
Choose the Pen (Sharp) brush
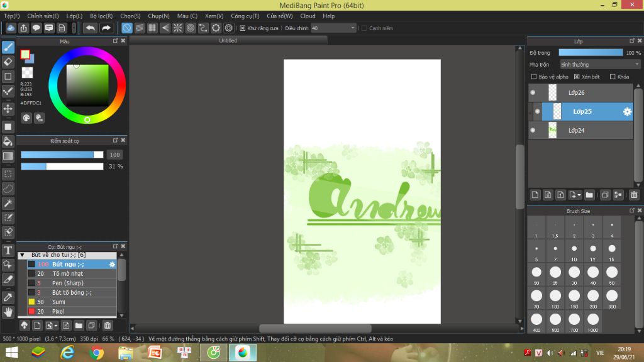pos(72,283)
